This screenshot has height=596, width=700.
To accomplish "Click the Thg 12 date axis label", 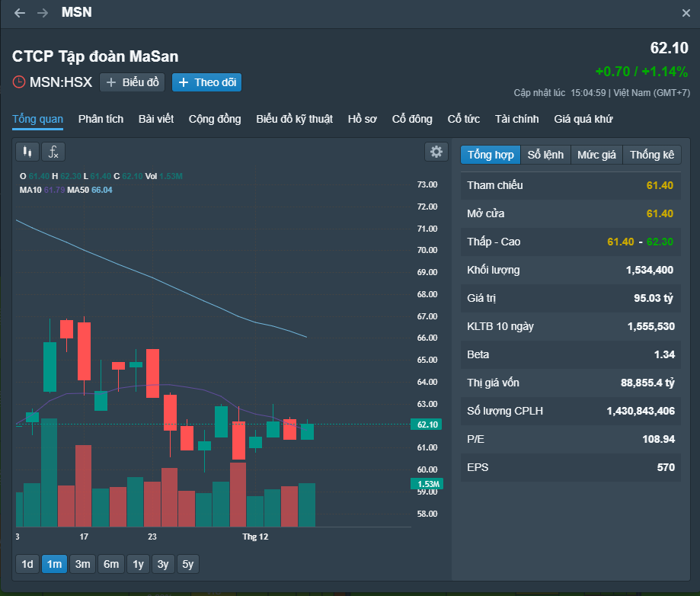I will pyautogui.click(x=255, y=537).
